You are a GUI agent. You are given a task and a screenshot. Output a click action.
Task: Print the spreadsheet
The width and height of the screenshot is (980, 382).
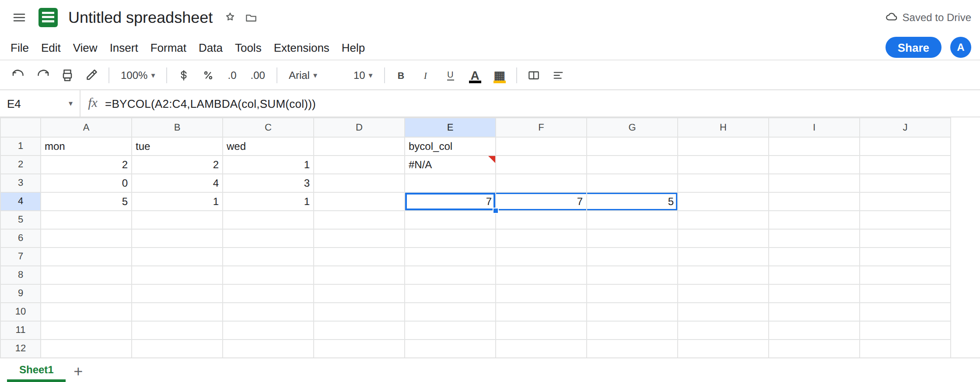67,75
